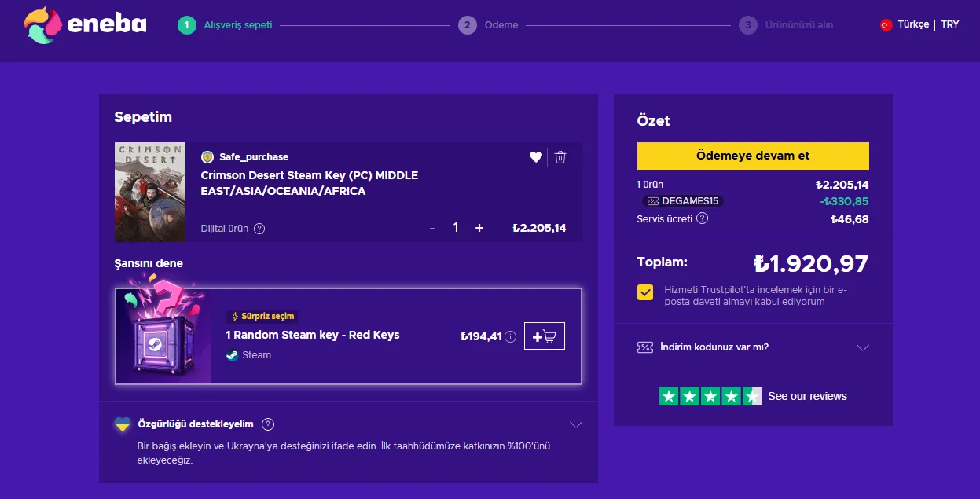Click the DEGAMES15 coupon tag
This screenshot has width=980, height=499.
[682, 201]
